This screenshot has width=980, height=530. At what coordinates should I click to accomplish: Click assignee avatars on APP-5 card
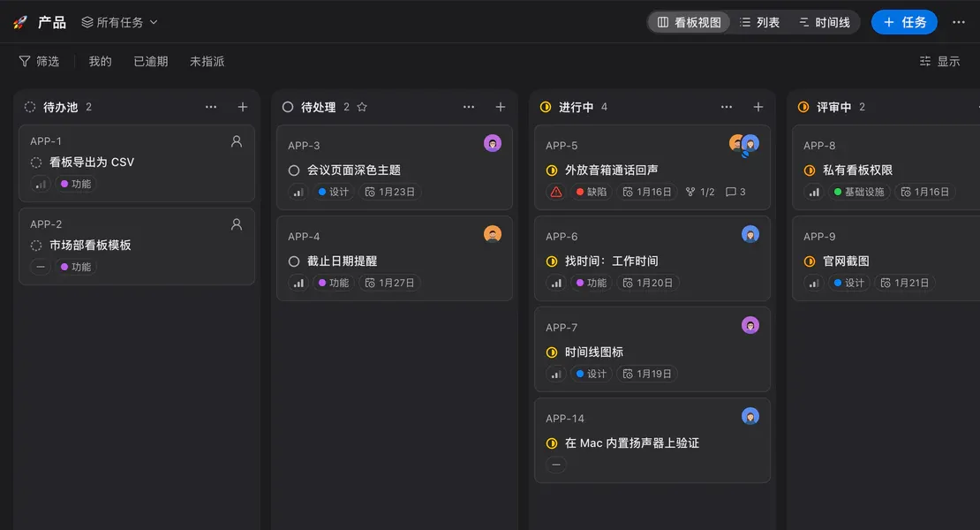744,144
